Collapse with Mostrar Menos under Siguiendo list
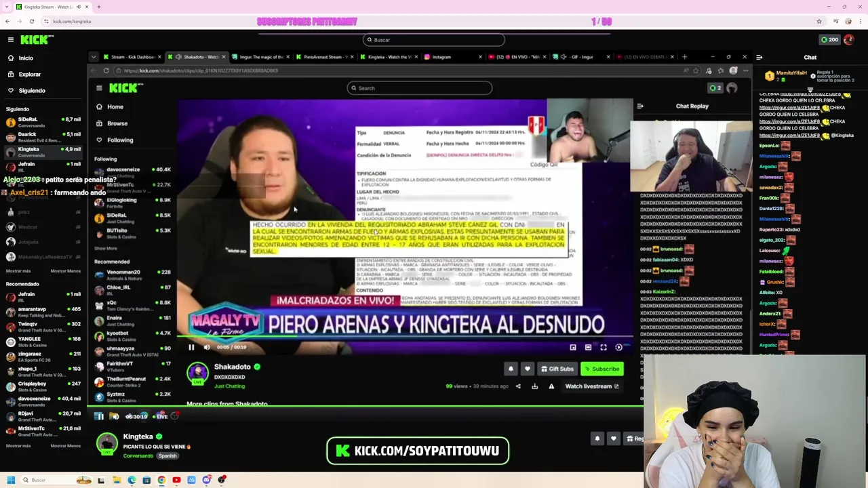This screenshot has height=488, width=868. (x=65, y=271)
